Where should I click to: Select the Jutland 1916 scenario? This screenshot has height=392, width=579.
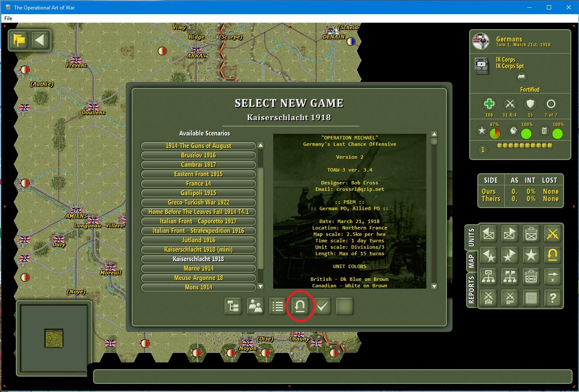tap(198, 240)
